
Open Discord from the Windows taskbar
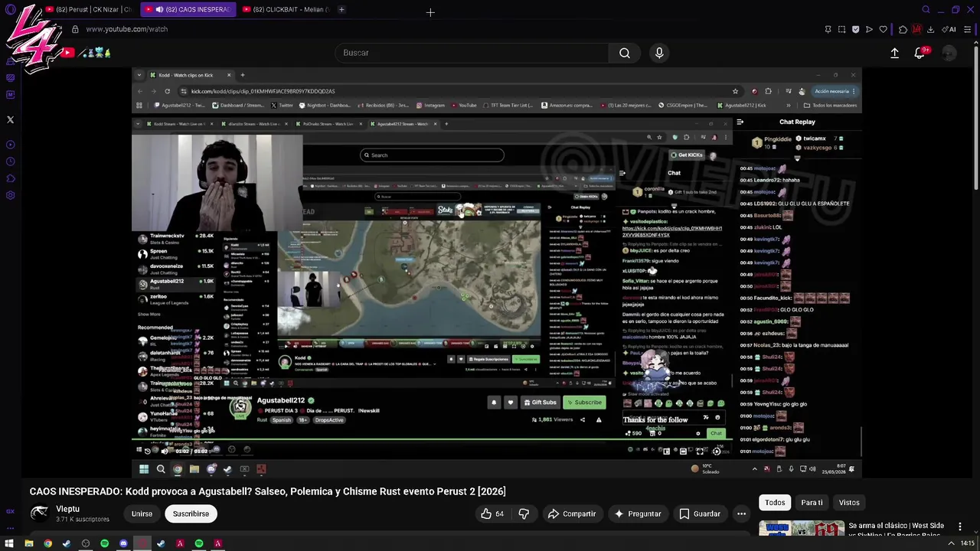tap(123, 543)
